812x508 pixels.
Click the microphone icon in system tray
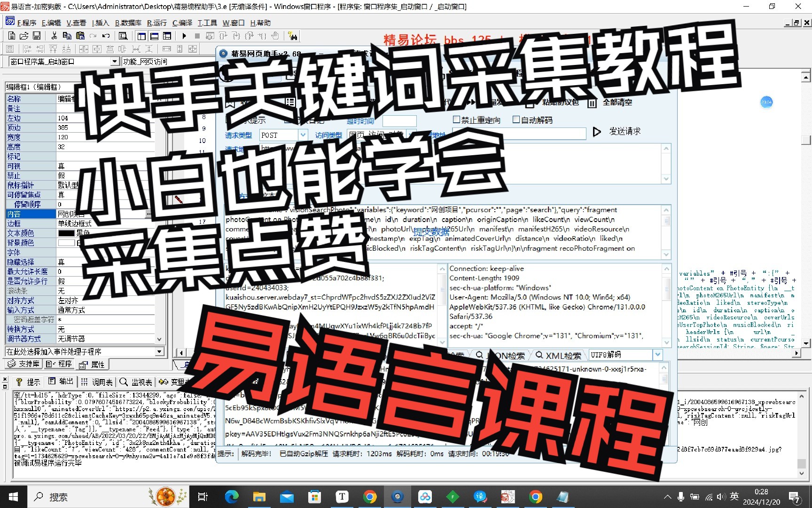(680, 497)
